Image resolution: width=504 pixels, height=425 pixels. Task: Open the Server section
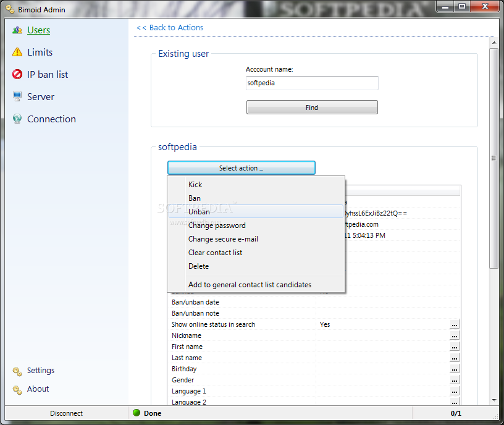(x=41, y=96)
